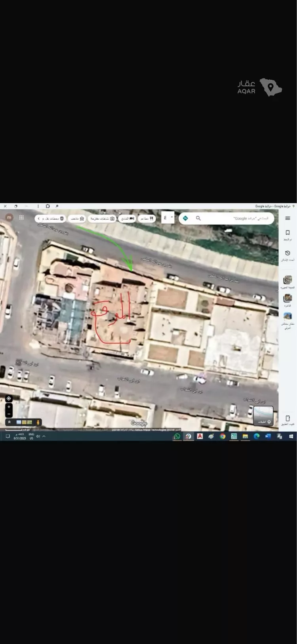Zoom out with the minus button
The height and width of the screenshot is (644, 297).
(9, 414)
